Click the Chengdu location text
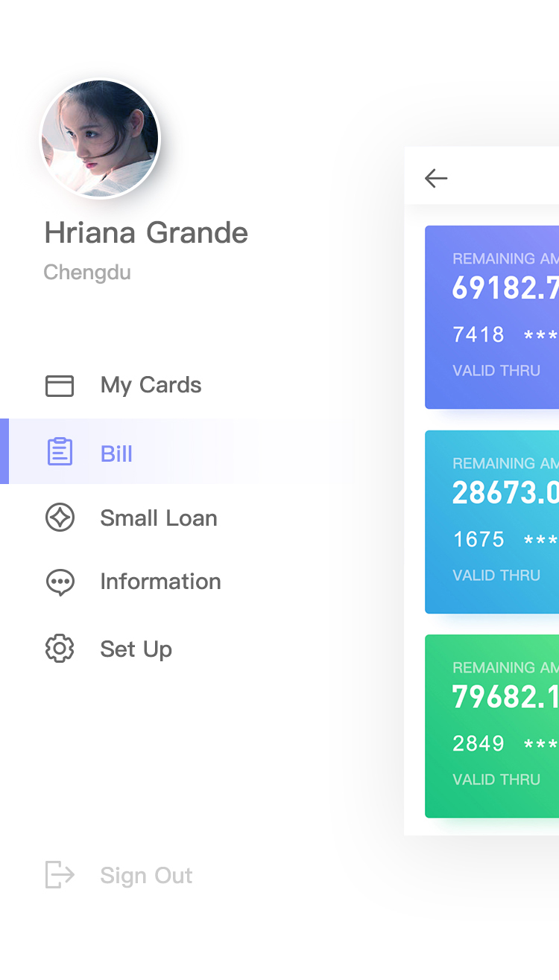Viewport: 559px width, 980px height. (x=87, y=273)
